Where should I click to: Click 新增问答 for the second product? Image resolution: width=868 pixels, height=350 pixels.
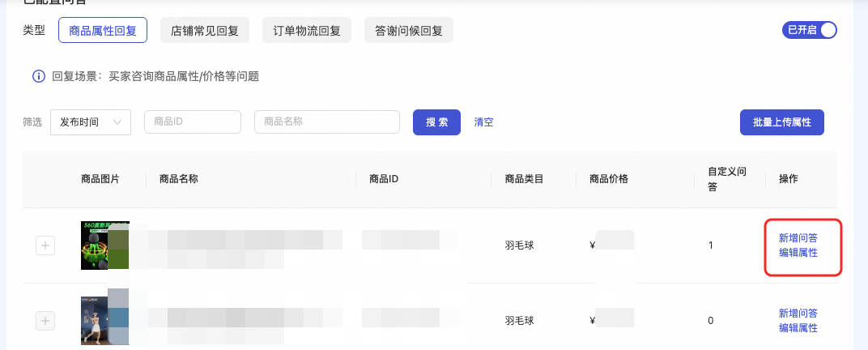[798, 314]
